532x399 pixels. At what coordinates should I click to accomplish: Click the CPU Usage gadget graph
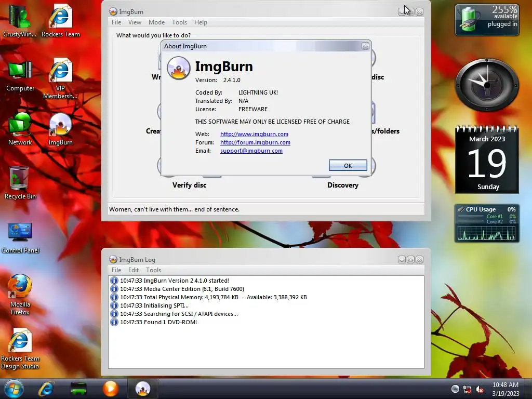(486, 233)
